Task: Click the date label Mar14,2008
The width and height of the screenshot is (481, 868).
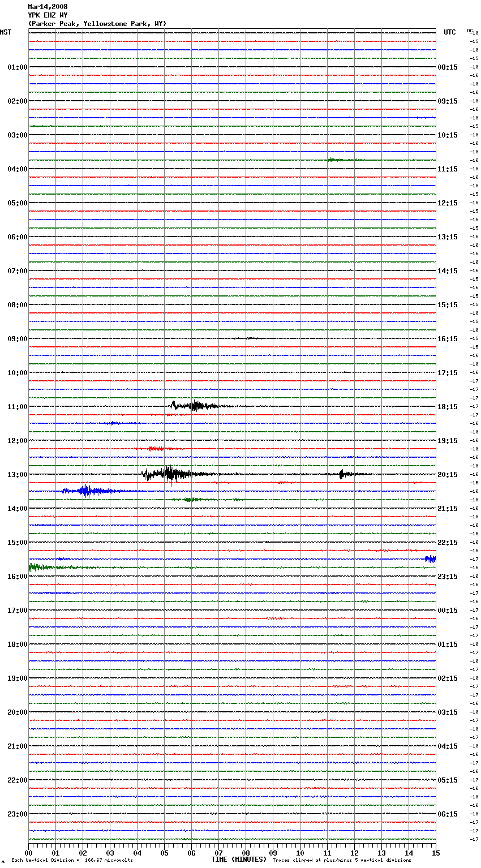Action: coord(48,7)
